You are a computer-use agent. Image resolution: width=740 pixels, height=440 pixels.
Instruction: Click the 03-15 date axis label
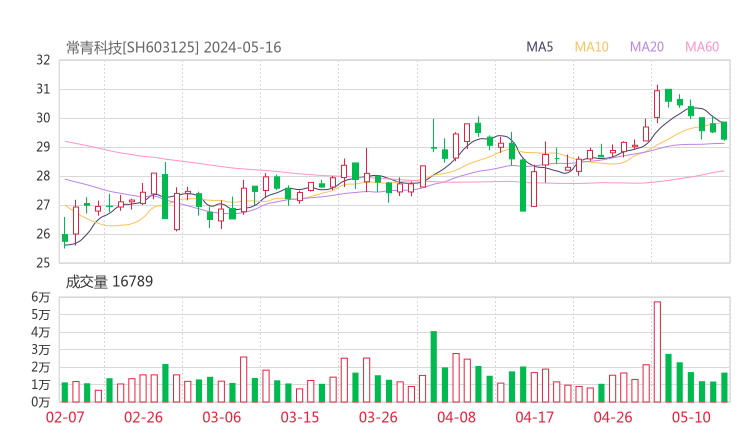[x=300, y=417]
